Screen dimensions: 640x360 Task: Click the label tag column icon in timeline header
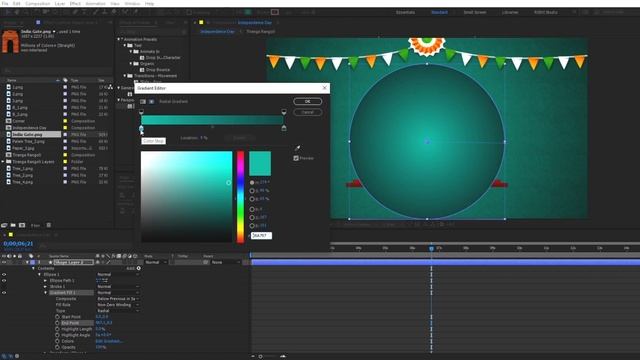(x=31, y=256)
